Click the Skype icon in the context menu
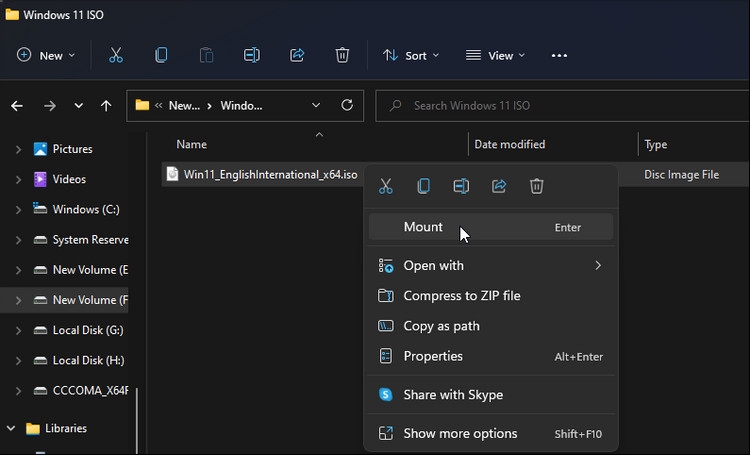This screenshot has width=750, height=455. click(386, 395)
